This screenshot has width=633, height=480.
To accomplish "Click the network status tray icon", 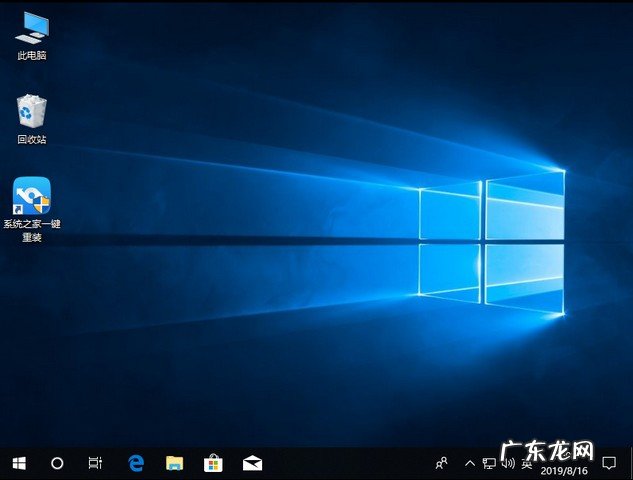I will coord(489,463).
